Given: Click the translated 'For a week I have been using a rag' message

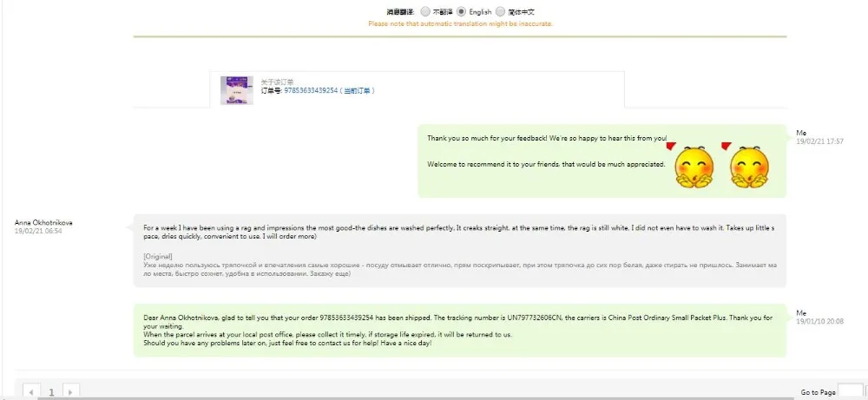Looking at the screenshot, I should [458, 233].
